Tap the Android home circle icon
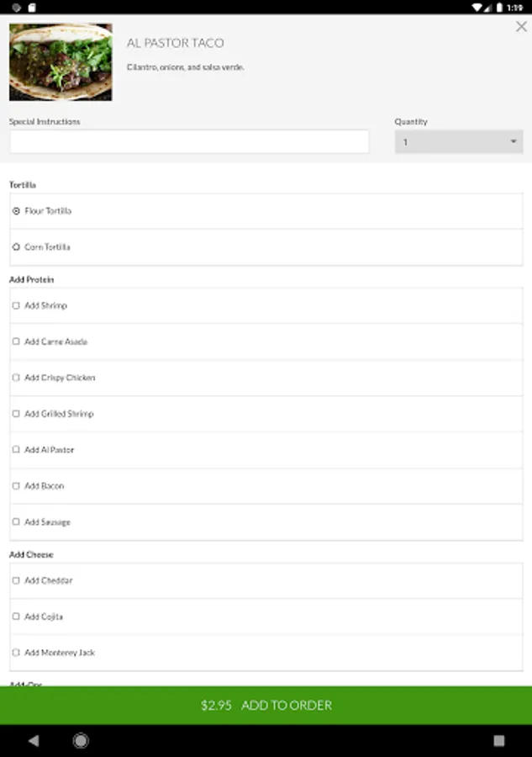 [81, 741]
